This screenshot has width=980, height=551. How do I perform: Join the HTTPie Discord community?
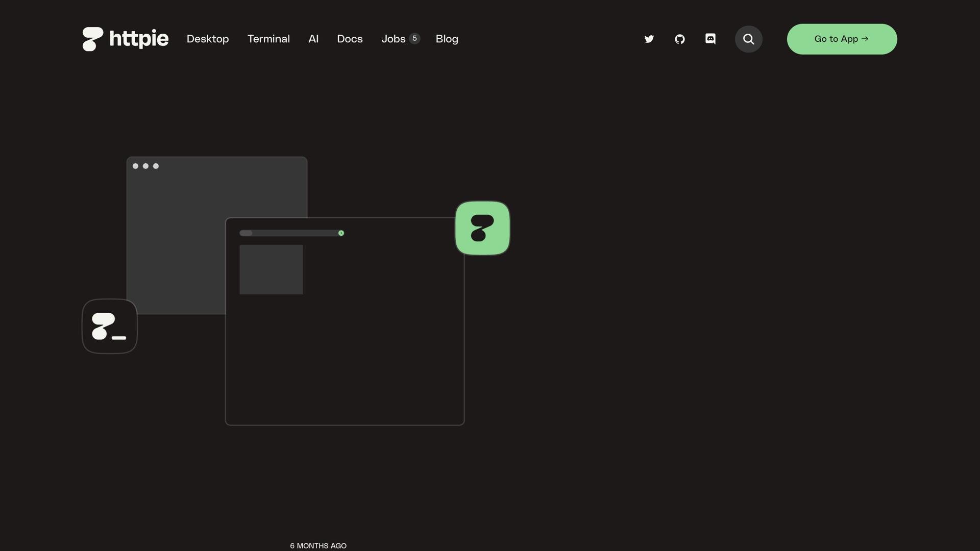[710, 39]
